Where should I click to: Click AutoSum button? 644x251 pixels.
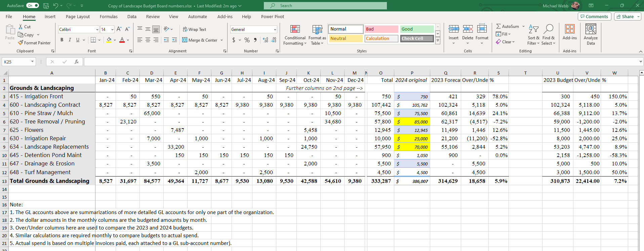508,26
